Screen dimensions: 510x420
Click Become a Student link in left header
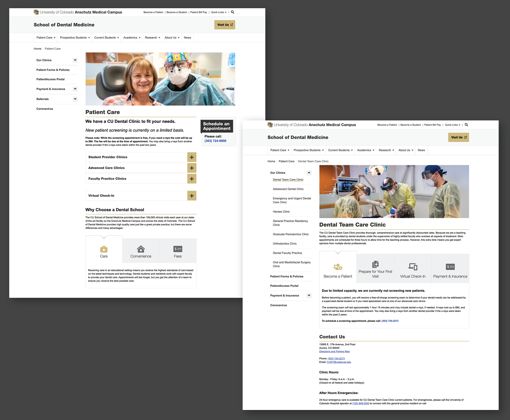tap(177, 12)
